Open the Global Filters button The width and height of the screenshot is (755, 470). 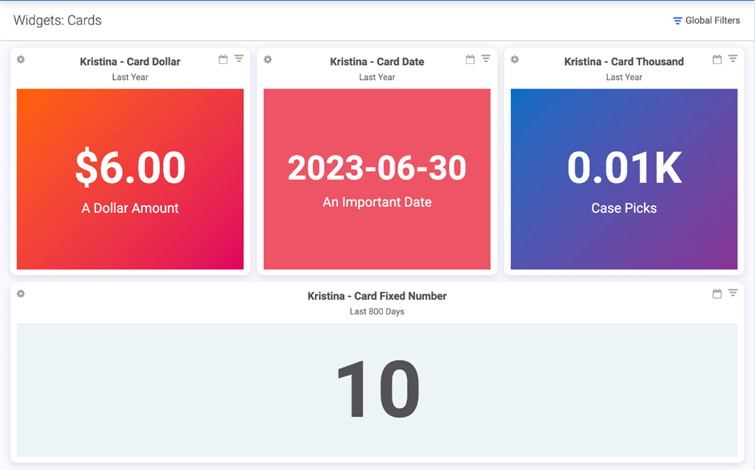click(706, 20)
